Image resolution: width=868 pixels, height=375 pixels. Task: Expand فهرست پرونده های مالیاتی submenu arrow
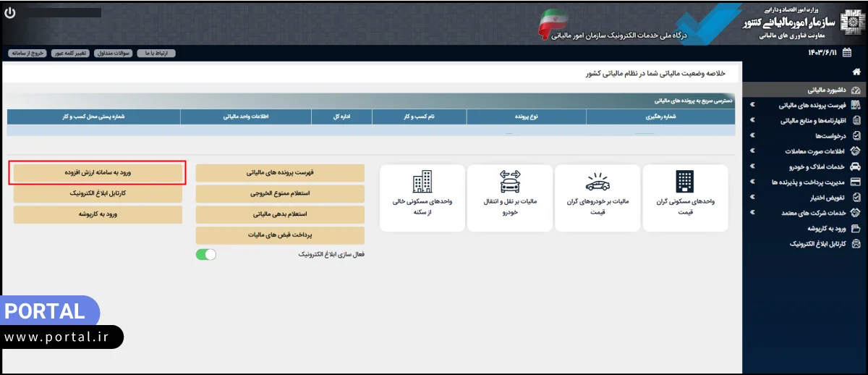[x=753, y=106]
